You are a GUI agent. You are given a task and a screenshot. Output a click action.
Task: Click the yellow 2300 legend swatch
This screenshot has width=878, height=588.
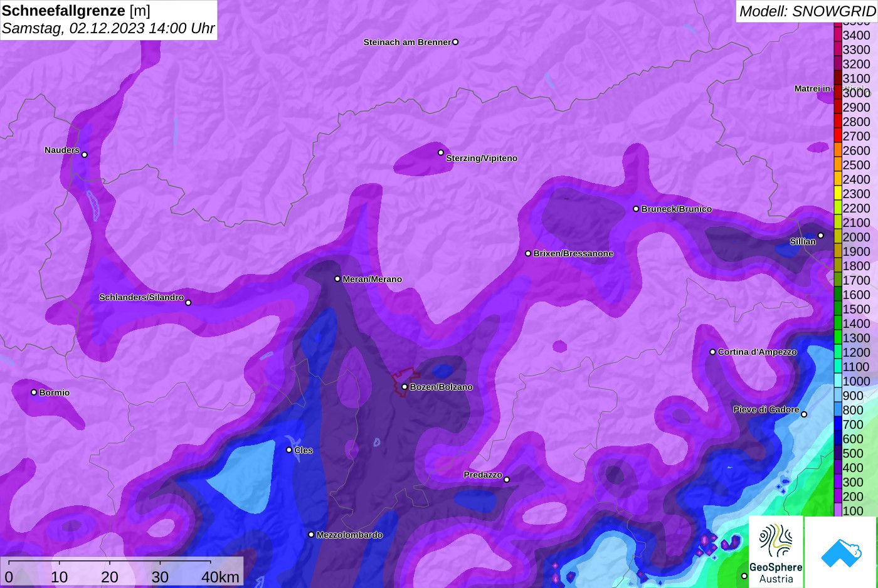click(x=838, y=194)
